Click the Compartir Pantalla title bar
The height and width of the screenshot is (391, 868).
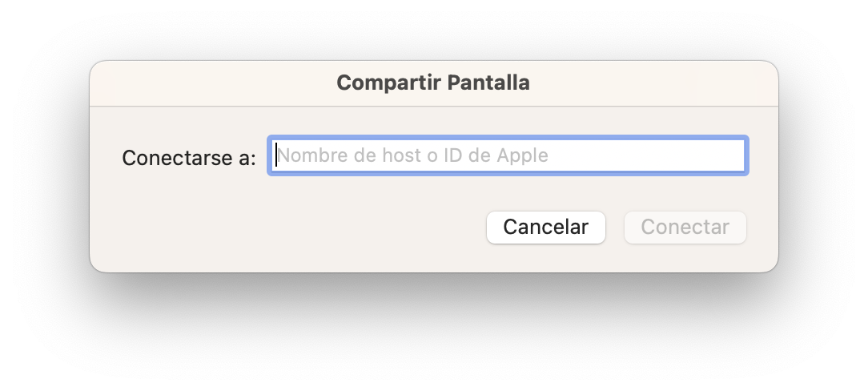click(x=432, y=83)
